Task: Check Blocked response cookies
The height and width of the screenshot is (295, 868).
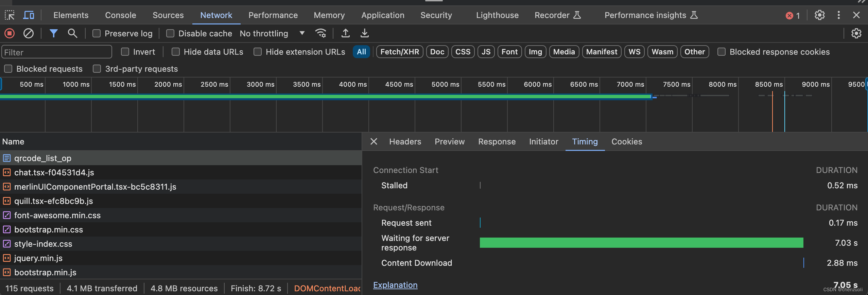Action: [x=722, y=52]
